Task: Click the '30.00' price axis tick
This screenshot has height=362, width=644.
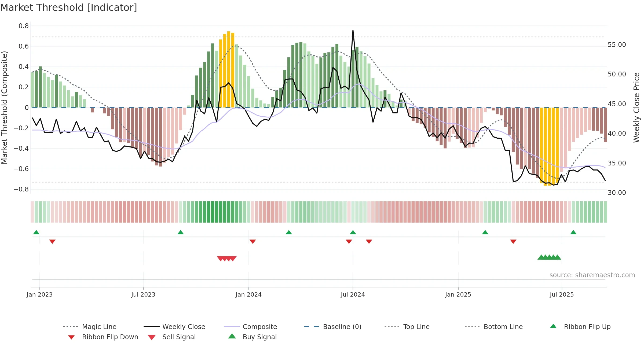Action: coord(617,193)
